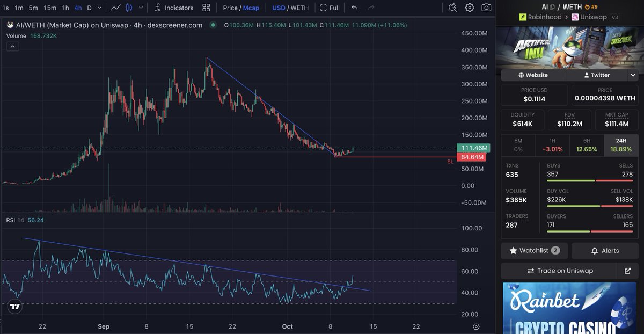The image size is (644, 334).
Task: Select the candlestick chart style icon
Action: point(129,8)
